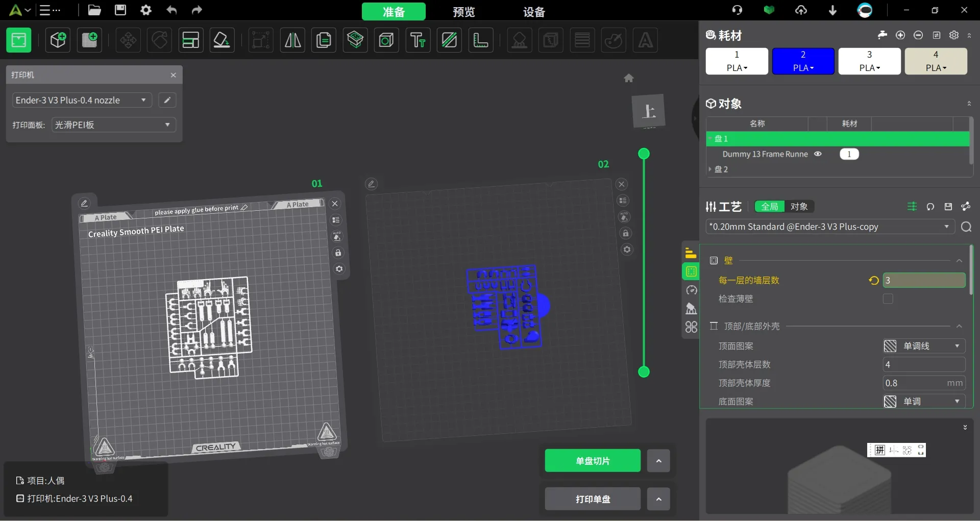Screen dimensions: 980x521
Task: Select filament 2 blue PLA swatch
Action: click(803, 61)
